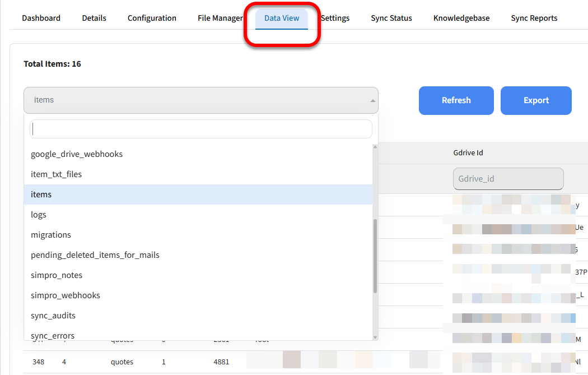Go to the File Manager tab

tap(220, 18)
